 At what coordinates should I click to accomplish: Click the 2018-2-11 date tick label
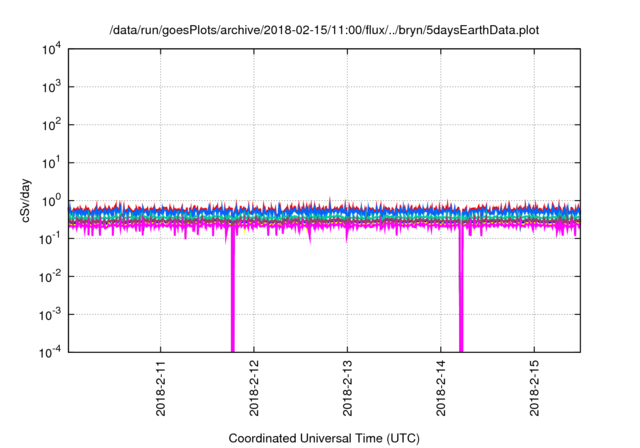tap(161, 388)
